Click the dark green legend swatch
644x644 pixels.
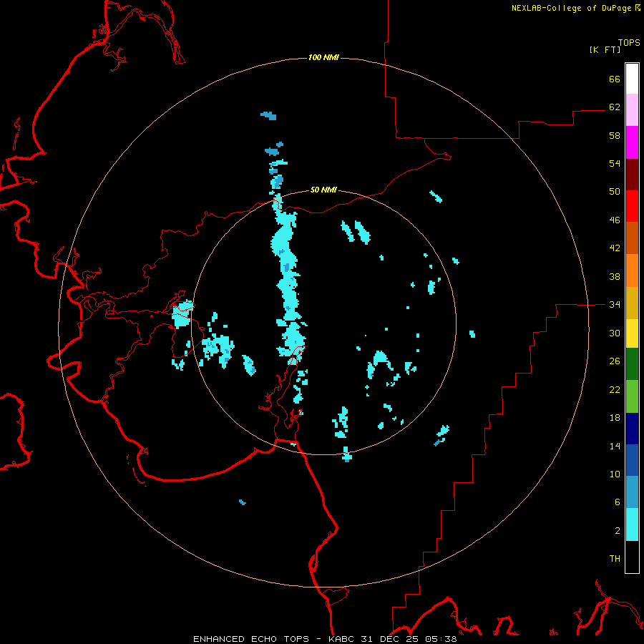(632, 364)
